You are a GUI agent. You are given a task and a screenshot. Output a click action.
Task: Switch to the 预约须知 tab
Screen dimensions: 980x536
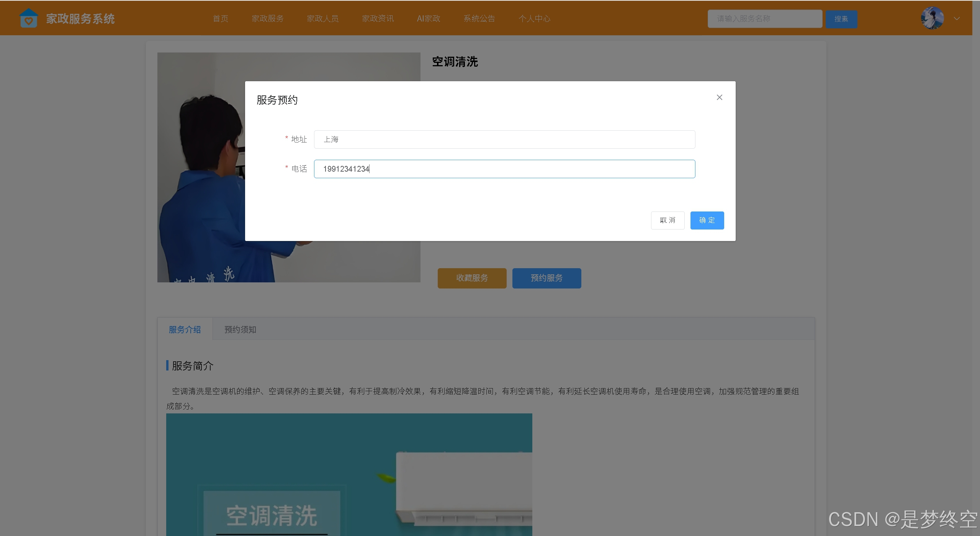click(240, 329)
